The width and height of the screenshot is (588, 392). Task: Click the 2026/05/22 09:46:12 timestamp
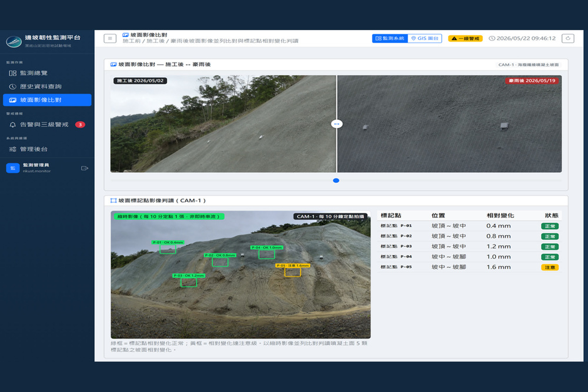pyautogui.click(x=526, y=38)
